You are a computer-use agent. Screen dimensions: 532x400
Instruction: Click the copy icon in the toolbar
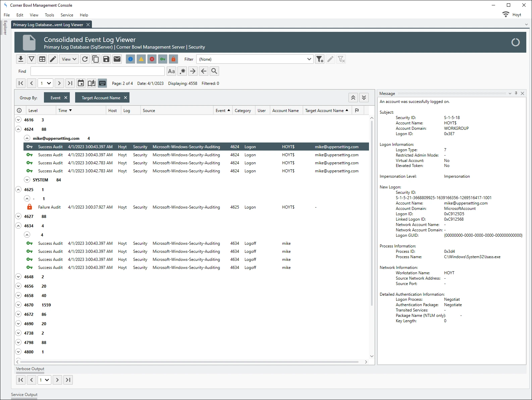tap(96, 59)
